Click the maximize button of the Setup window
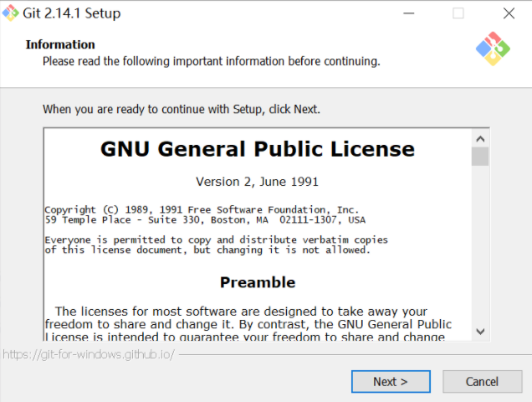532x402 pixels. pos(458,13)
